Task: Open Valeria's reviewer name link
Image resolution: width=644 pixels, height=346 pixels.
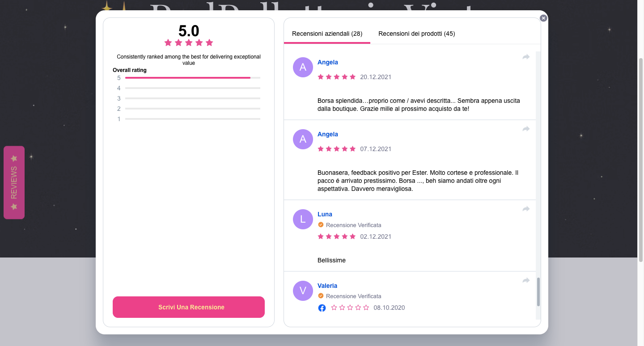Action: coord(327,286)
